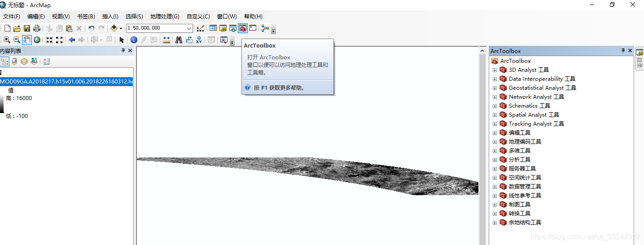Expand Data Interoperability 工具 toolbox
Screen dimensions: 644x245
pyautogui.click(x=495, y=79)
